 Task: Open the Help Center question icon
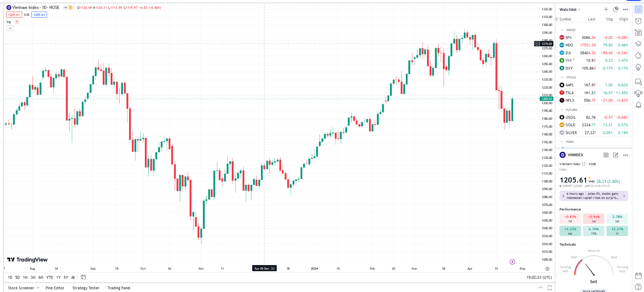638,287
